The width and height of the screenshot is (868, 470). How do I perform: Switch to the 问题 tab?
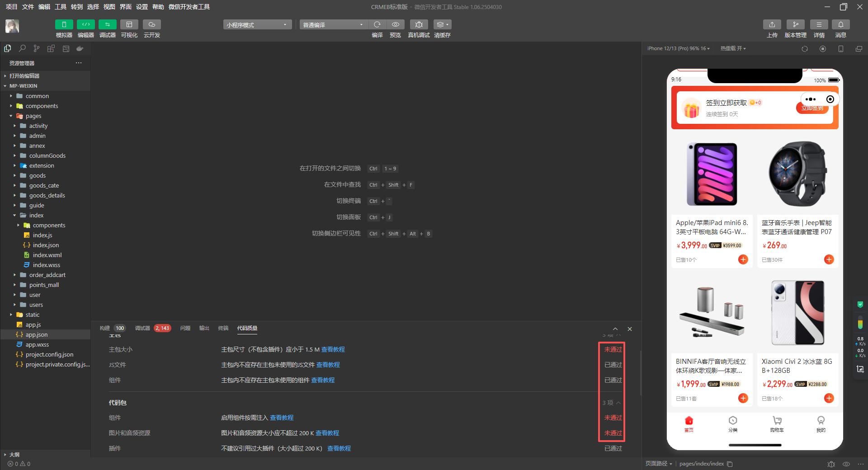point(185,328)
